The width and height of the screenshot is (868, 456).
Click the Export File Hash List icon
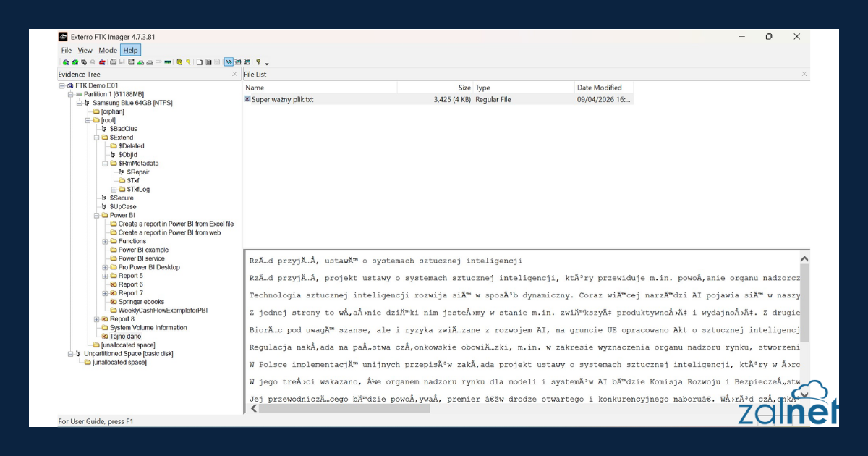(x=208, y=62)
